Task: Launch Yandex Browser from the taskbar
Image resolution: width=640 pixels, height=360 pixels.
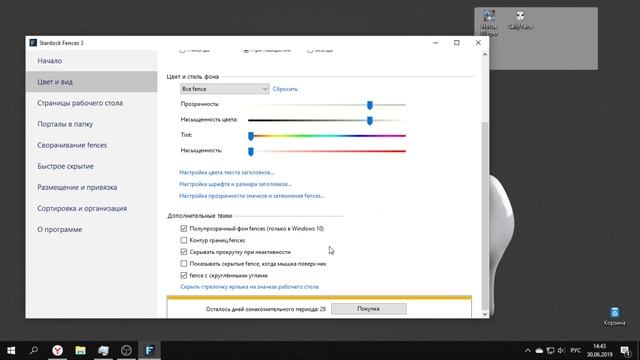Action: (x=57, y=350)
